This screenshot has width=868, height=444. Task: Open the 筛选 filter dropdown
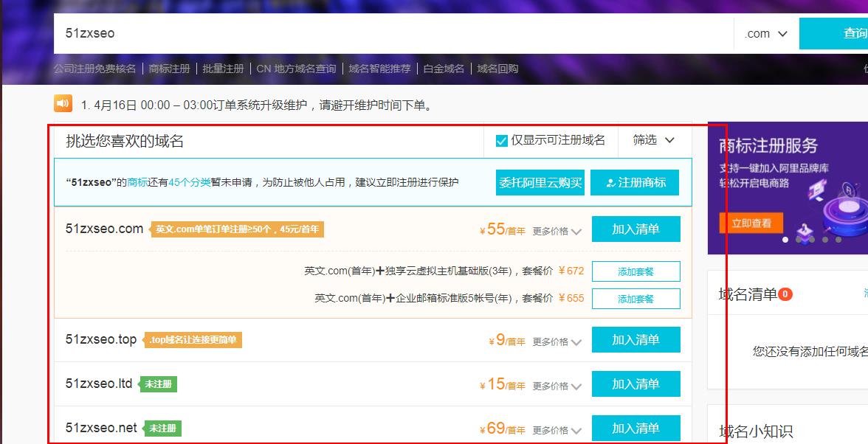click(652, 140)
